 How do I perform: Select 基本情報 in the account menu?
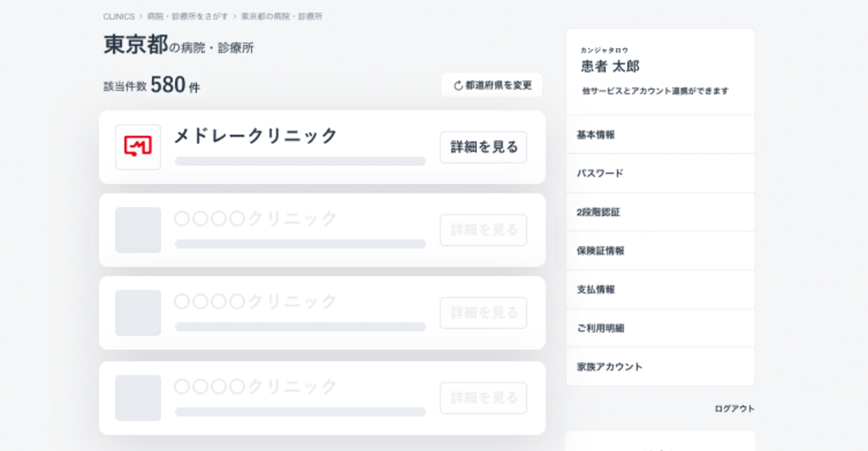click(x=660, y=135)
